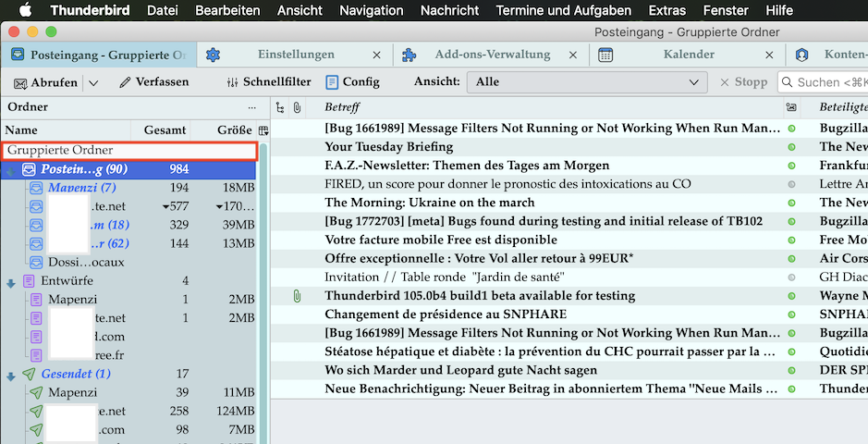Click the read-status column header icon
Viewport: 868px width, 444px height.
pos(790,107)
